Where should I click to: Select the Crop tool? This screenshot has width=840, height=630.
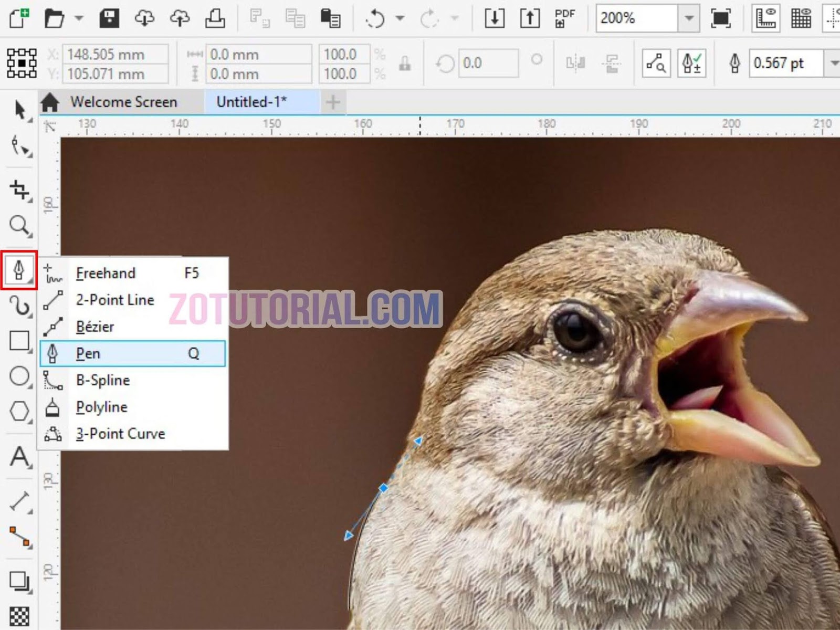(20, 190)
